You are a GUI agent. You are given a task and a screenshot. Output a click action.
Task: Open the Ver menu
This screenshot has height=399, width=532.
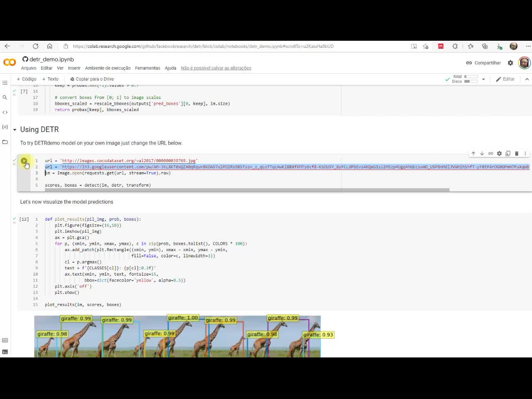coord(60,68)
